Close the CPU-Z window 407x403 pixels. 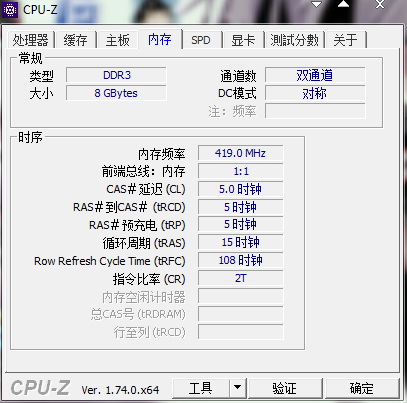point(380,5)
